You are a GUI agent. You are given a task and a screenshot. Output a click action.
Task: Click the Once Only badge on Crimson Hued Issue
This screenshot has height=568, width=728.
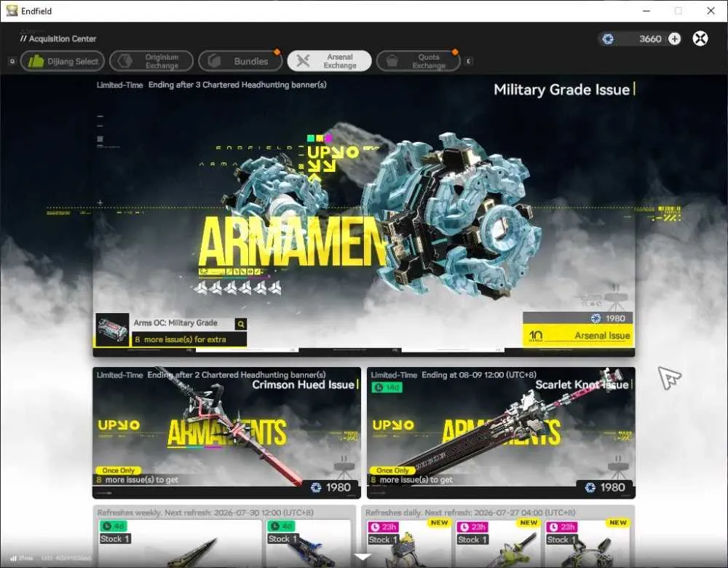tap(119, 470)
